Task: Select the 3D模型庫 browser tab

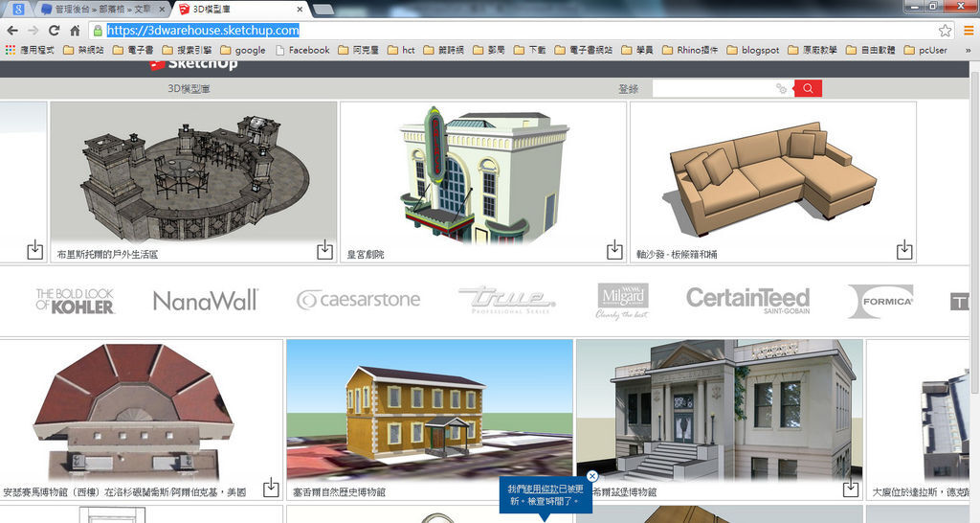Action: pyautogui.click(x=237, y=9)
